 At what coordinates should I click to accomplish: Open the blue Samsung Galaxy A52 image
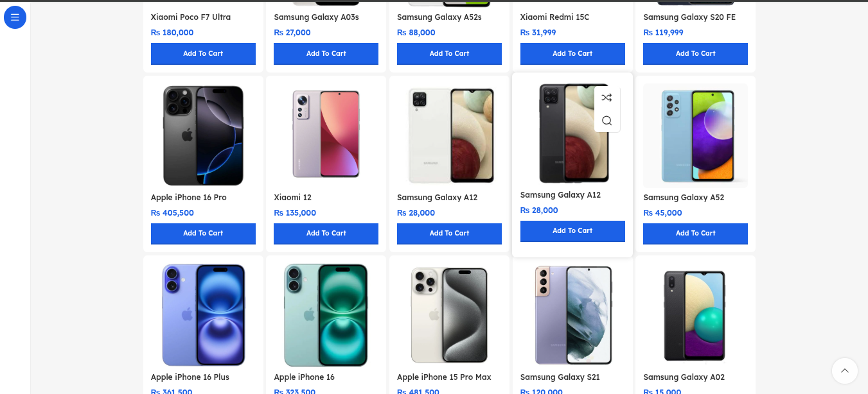coord(695,135)
